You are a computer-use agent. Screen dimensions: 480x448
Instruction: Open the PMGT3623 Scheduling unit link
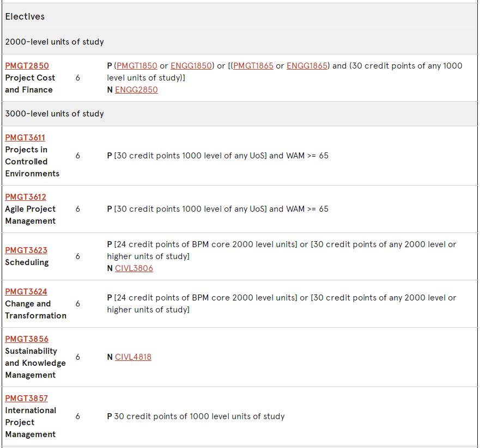[26, 250]
